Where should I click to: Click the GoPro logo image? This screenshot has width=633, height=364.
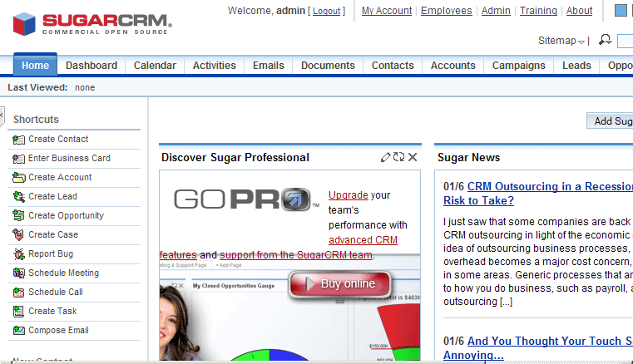[x=247, y=199]
